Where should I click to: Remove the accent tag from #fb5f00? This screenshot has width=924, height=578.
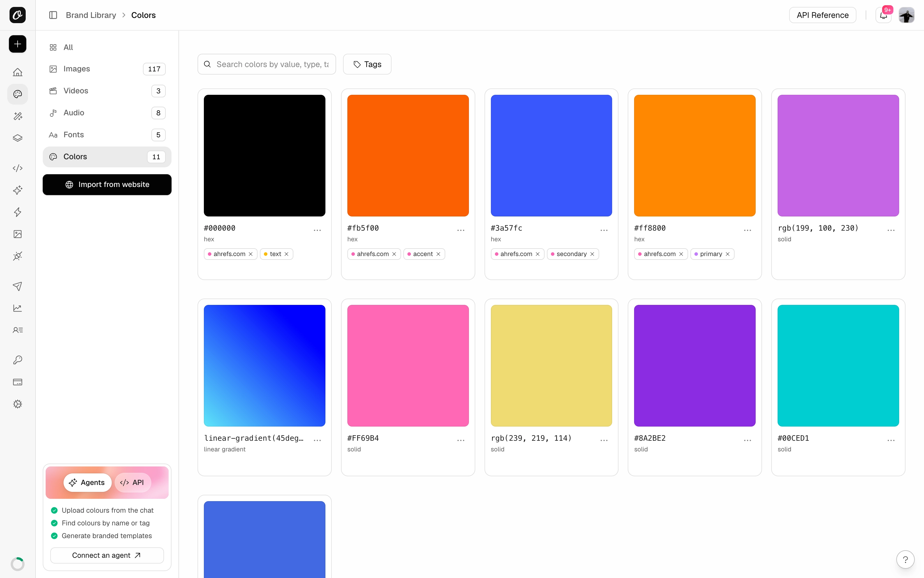pyautogui.click(x=438, y=254)
